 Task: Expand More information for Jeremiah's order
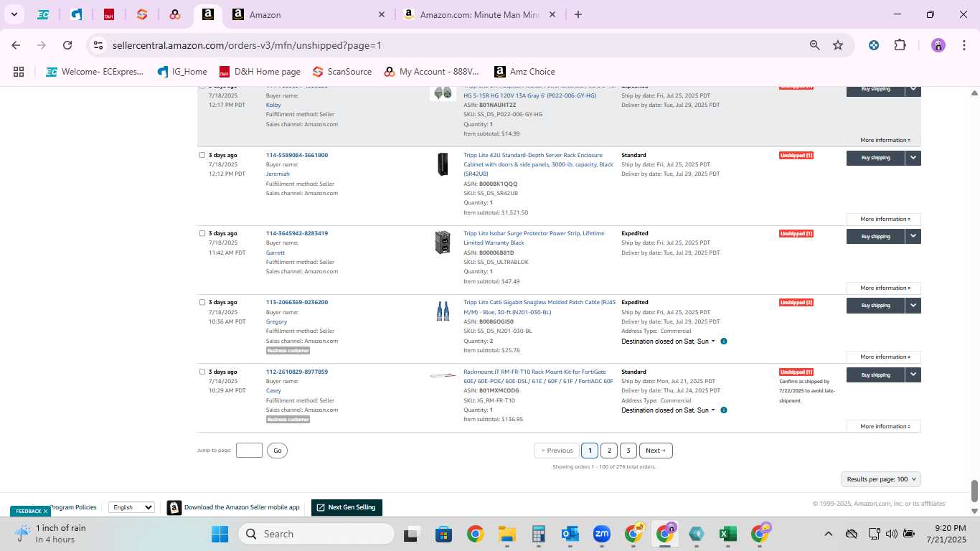884,219
